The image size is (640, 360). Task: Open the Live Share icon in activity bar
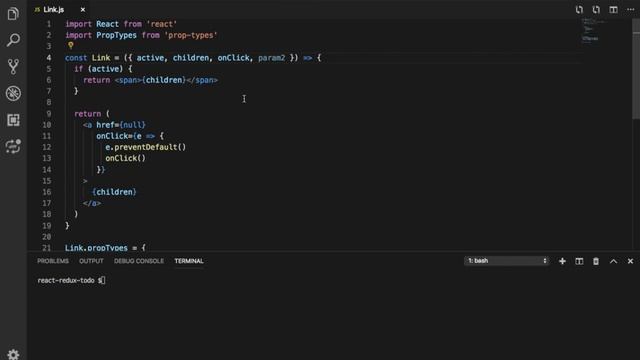point(13,146)
